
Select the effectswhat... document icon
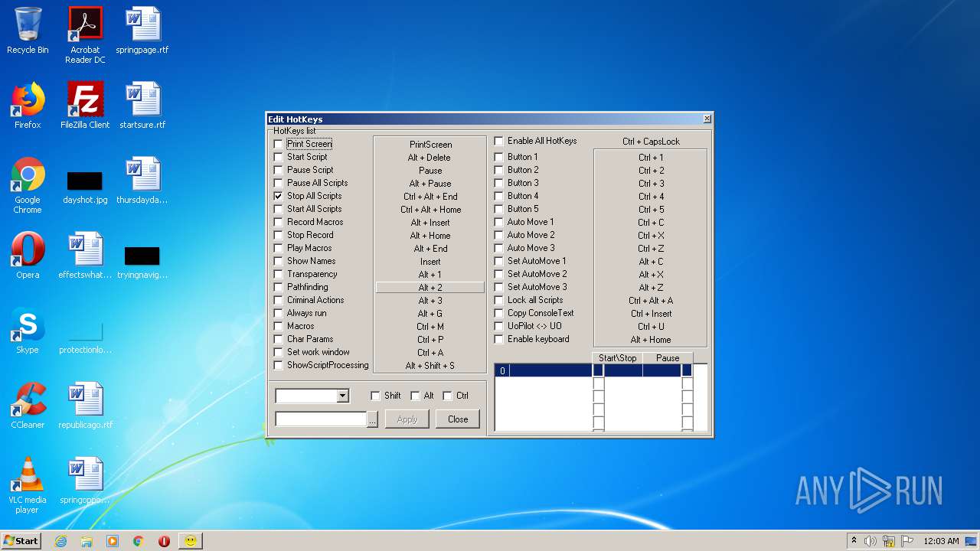click(x=85, y=256)
